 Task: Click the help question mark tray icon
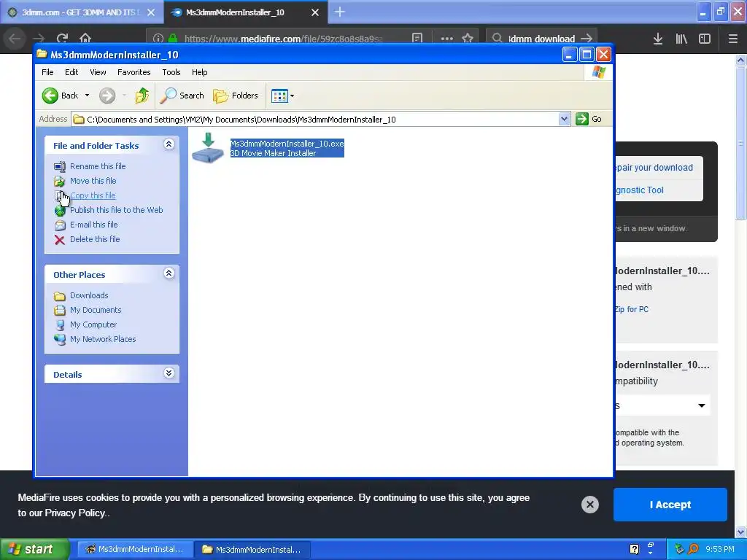[x=634, y=549]
